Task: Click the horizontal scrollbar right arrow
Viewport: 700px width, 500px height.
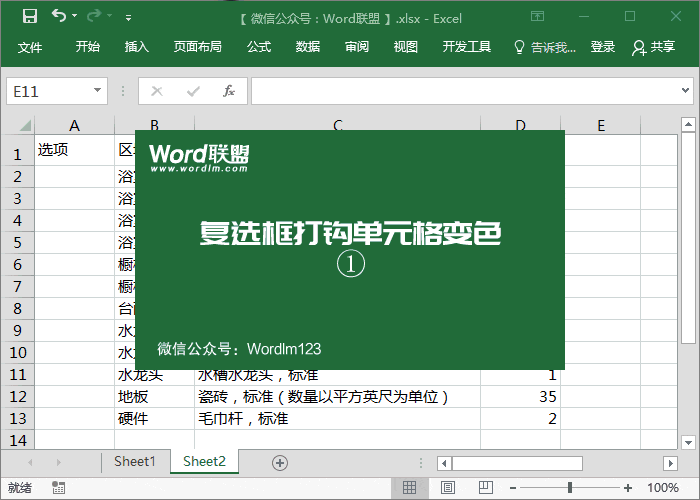Action: [x=671, y=463]
